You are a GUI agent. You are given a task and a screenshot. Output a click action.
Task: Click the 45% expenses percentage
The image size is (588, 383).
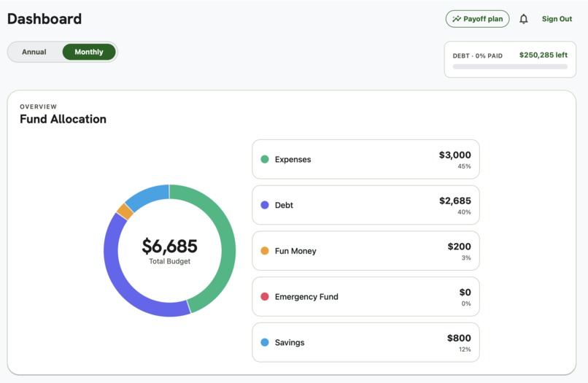click(x=464, y=166)
